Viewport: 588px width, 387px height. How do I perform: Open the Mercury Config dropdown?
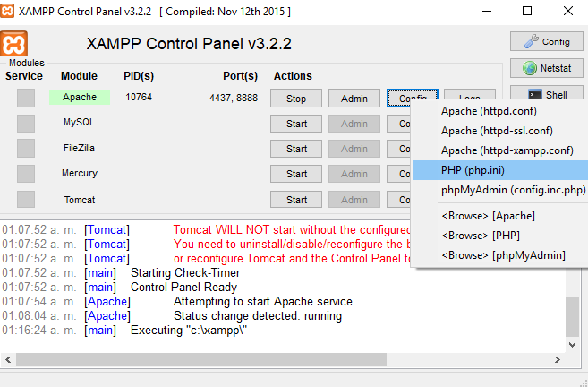(x=399, y=174)
